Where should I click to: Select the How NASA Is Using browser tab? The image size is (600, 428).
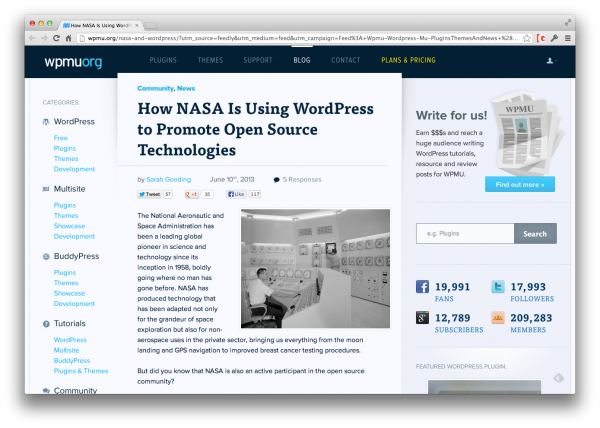point(99,25)
